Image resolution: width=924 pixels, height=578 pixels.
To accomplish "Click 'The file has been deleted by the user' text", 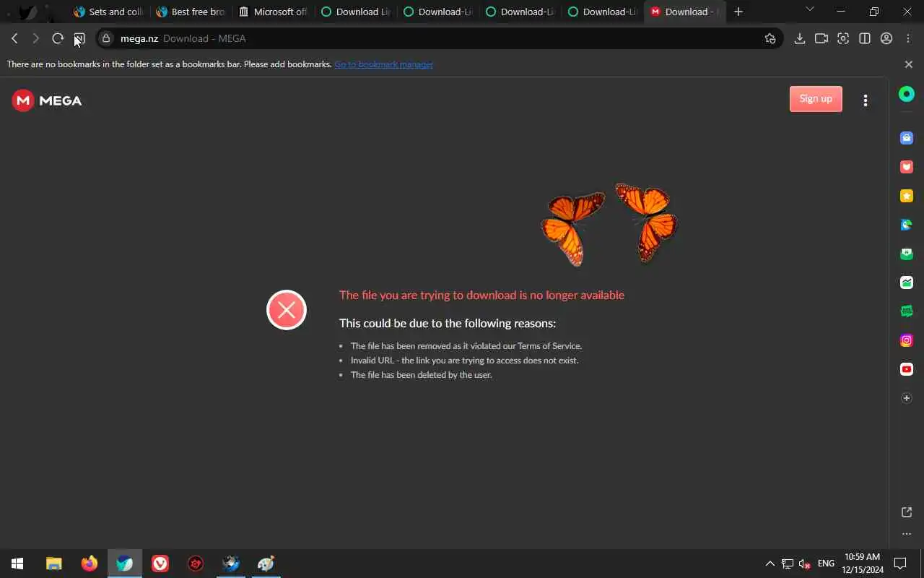I will 422,375.
